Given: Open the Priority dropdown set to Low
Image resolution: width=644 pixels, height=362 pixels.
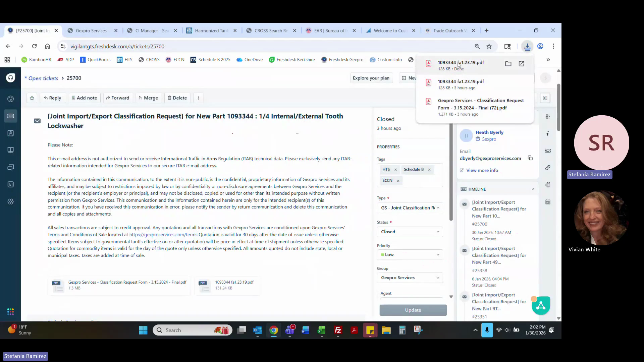Looking at the screenshot, I should coord(410,255).
